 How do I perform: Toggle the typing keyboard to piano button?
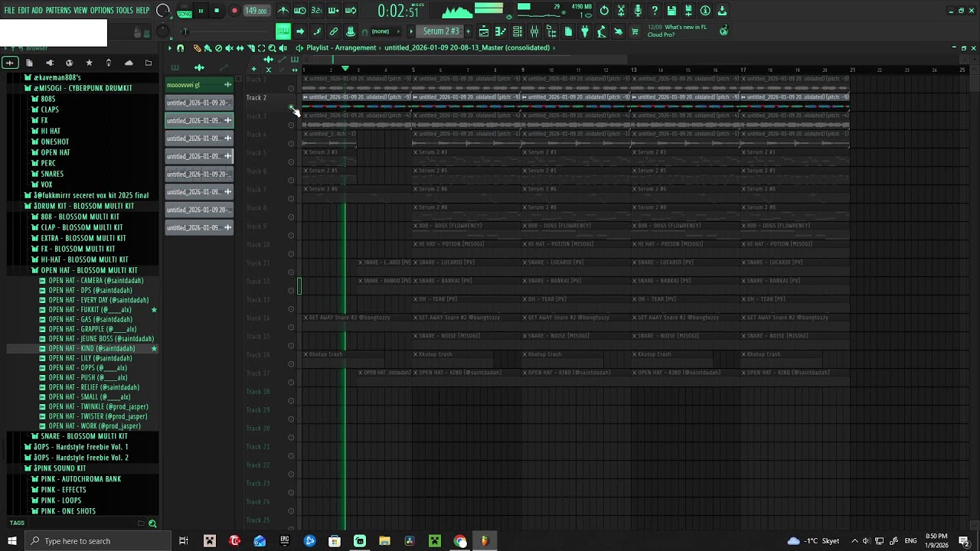coord(283,31)
